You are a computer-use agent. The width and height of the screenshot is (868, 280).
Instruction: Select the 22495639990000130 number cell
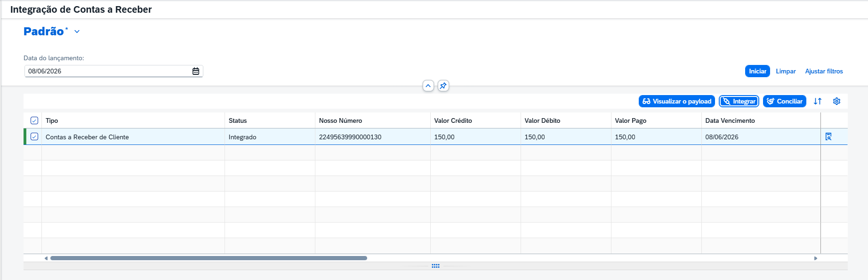[x=373, y=137]
